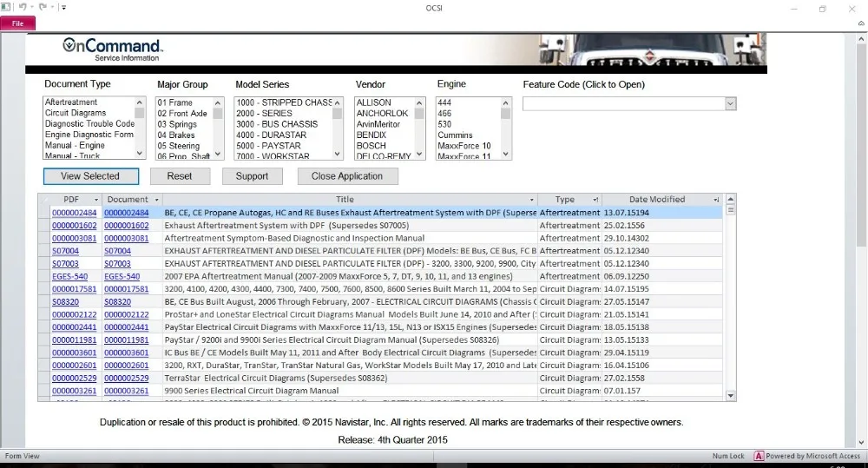Open Document link 0000002529
Viewport: 868px width, 468px height.
coord(126,379)
